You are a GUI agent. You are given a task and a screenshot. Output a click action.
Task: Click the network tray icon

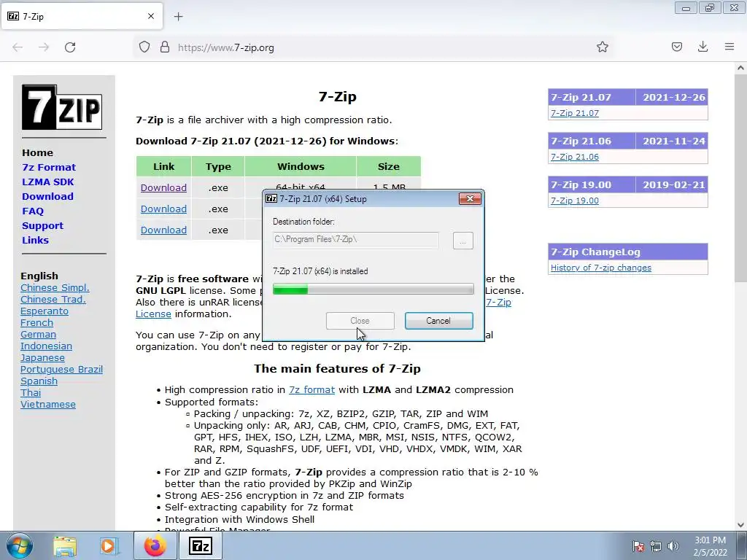click(656, 546)
